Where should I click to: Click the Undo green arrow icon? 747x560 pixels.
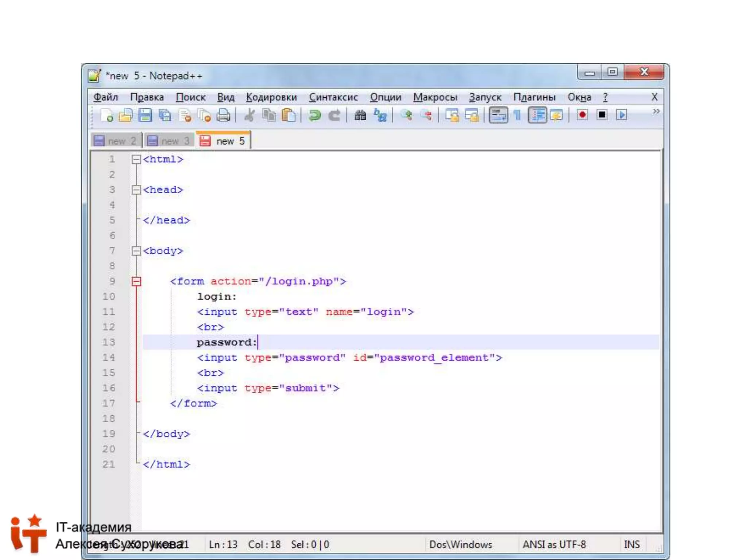point(314,115)
